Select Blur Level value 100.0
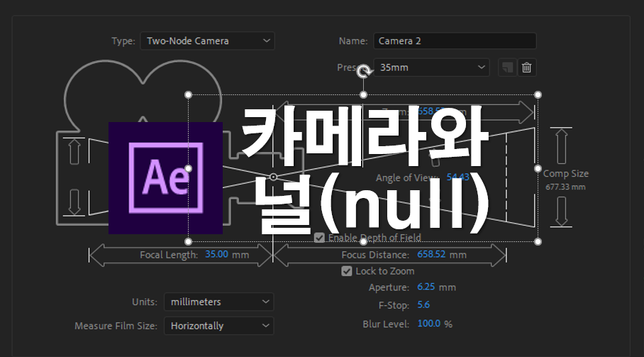Screen dimensions: 644x357 429,324
